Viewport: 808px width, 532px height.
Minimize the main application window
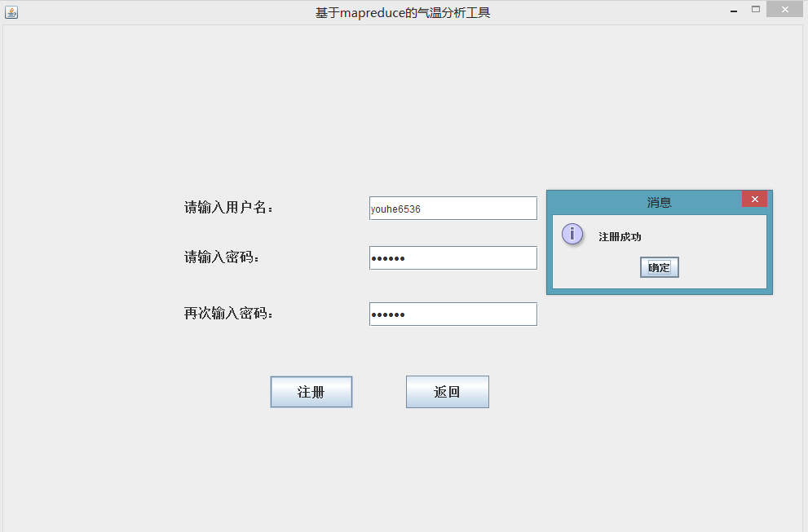click(x=733, y=11)
